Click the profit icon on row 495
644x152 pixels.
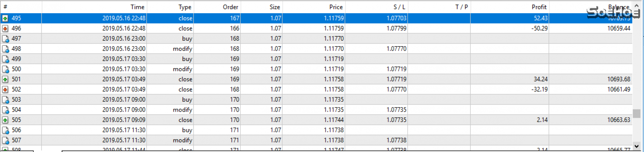5,18
